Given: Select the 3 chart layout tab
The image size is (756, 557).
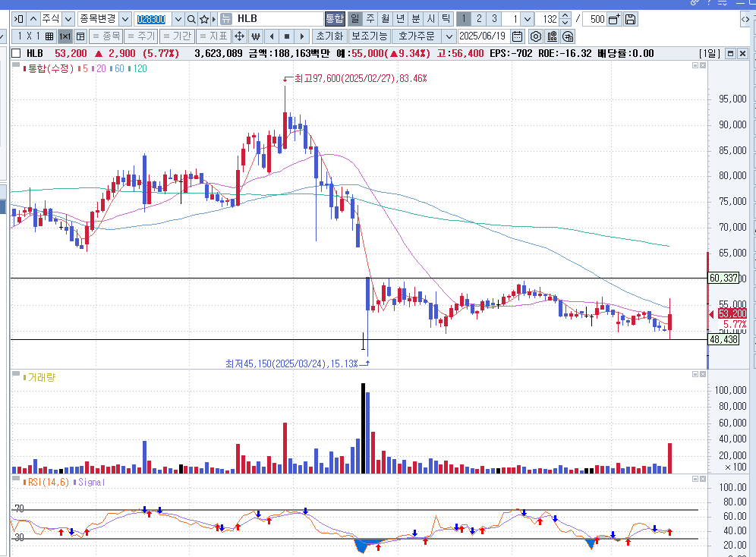Looking at the screenshot, I should [494, 19].
